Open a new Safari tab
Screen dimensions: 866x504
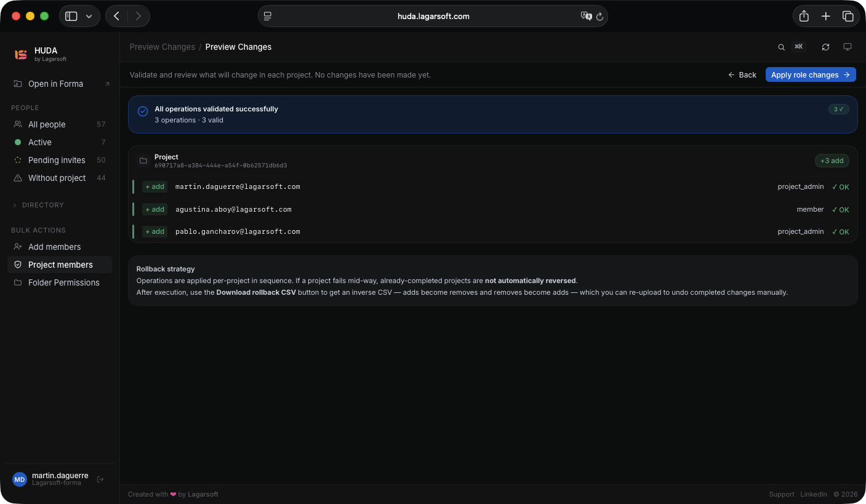826,16
